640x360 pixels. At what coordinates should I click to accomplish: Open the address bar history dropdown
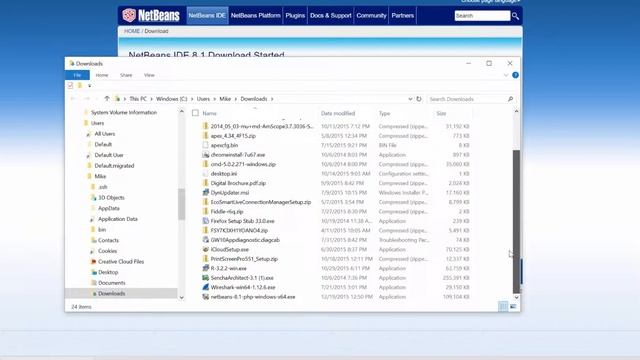(410, 99)
